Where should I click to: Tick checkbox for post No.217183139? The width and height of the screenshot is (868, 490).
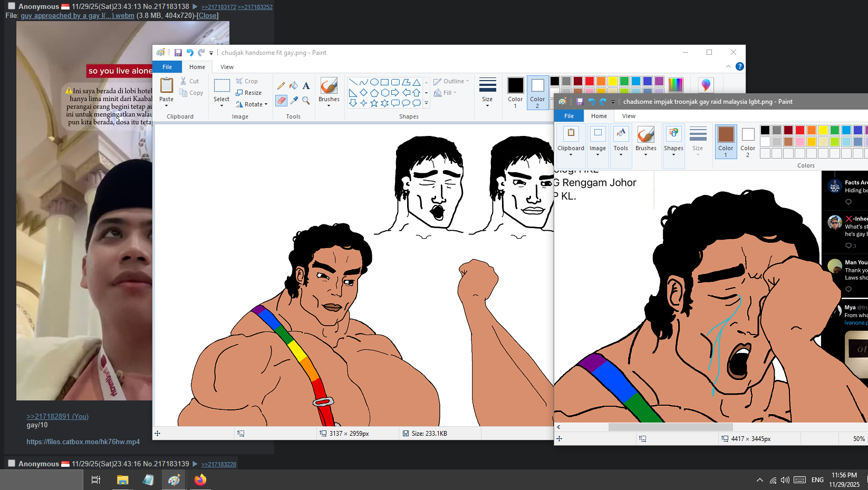tap(11, 464)
